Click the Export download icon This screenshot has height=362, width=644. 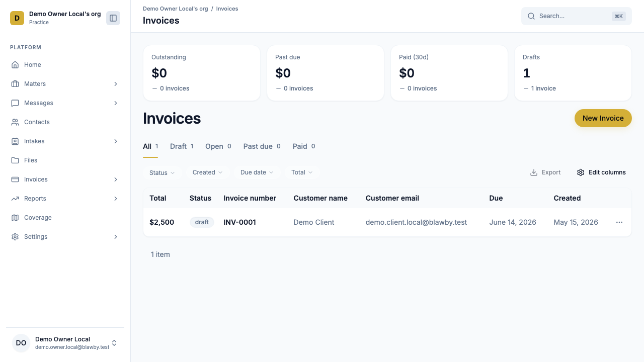coord(534,172)
